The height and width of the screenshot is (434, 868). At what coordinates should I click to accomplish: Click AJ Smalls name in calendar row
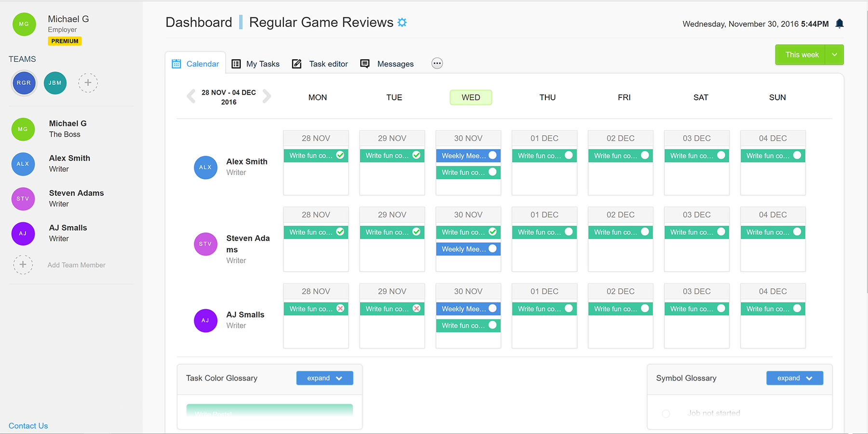pos(245,314)
